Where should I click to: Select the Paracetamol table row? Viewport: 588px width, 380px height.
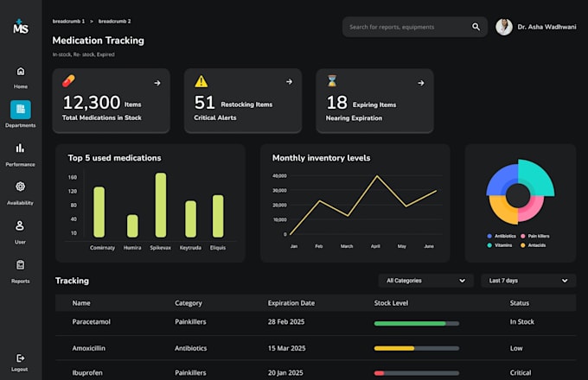(316, 322)
